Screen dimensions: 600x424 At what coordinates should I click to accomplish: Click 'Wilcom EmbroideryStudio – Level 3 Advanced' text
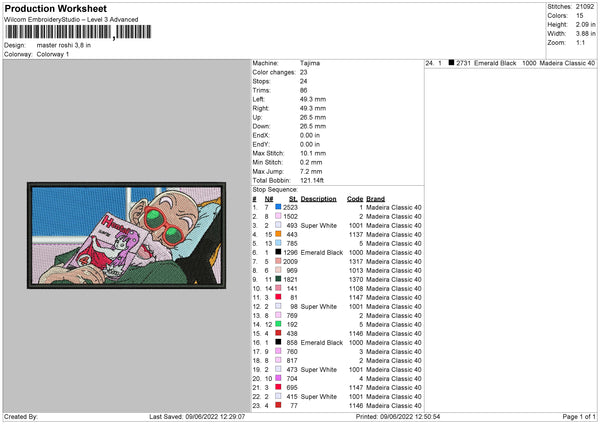click(71, 20)
